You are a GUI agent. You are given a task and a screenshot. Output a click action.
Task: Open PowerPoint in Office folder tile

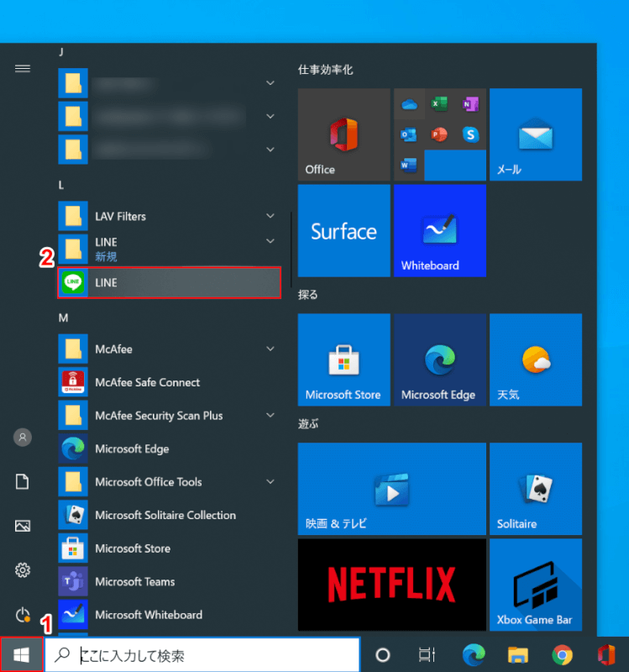439,134
